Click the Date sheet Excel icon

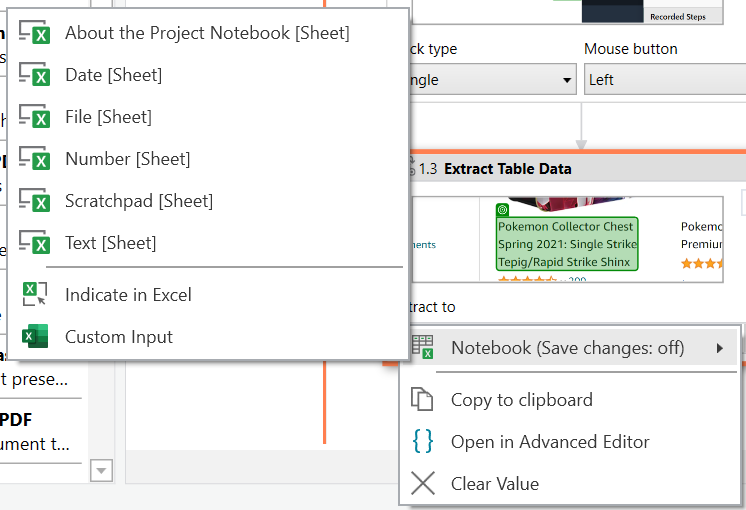click(x=35, y=75)
